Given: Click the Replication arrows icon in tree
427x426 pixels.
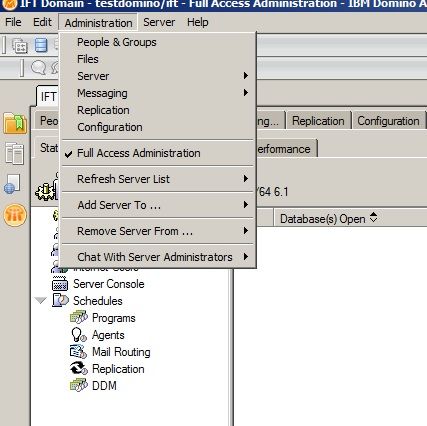Looking at the screenshot, I should pyautogui.click(x=79, y=369).
